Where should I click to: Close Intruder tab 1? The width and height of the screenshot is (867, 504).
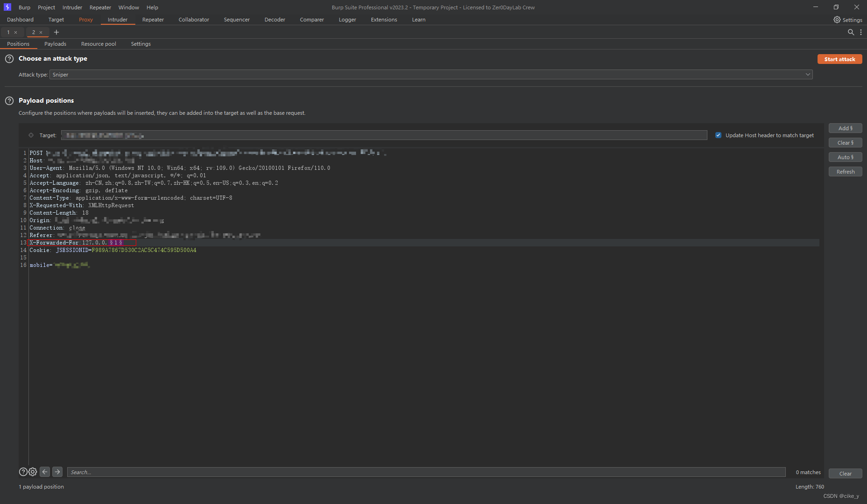[x=16, y=32]
